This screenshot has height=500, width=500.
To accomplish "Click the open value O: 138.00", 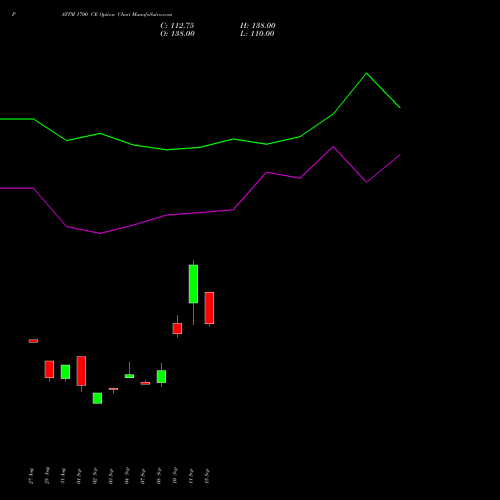I will click(177, 34).
